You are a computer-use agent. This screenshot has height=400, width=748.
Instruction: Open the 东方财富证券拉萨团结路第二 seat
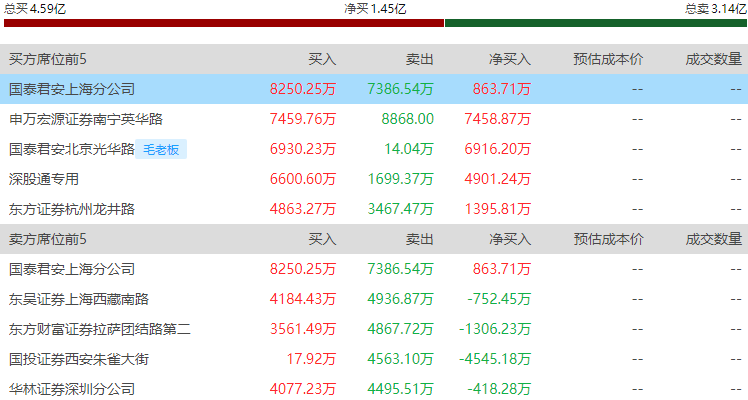coord(100,329)
